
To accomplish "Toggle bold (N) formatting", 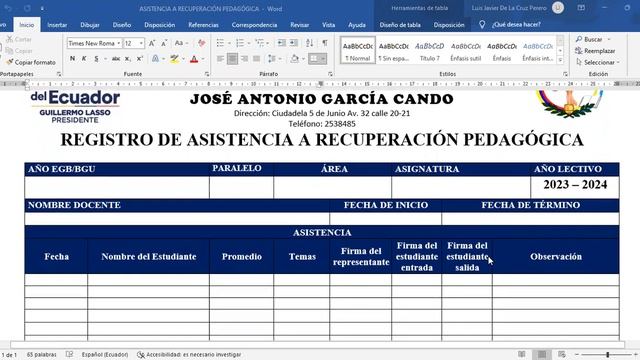I will [x=72, y=59].
